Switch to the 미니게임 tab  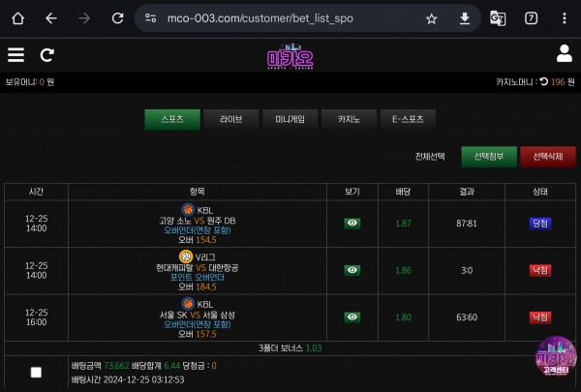[x=290, y=119]
